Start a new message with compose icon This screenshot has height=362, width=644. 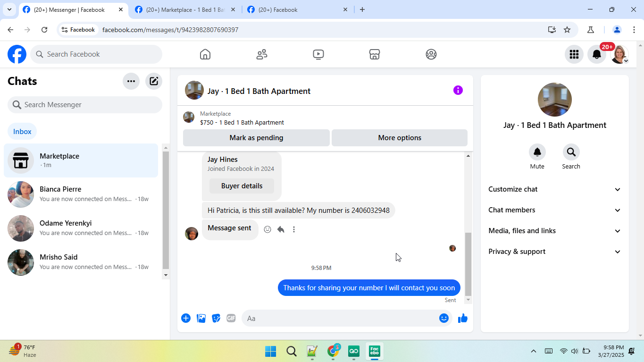click(154, 81)
